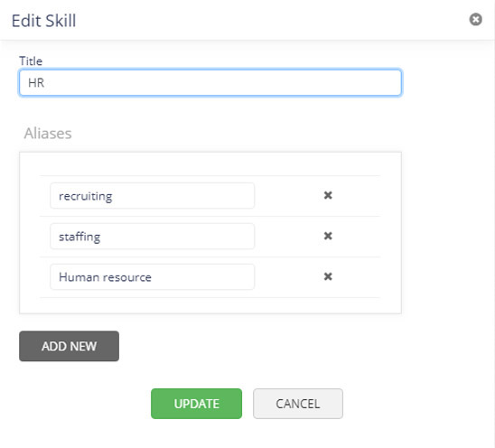Click the Aliases section heading
Screen dimensions: 495x448
48,134
